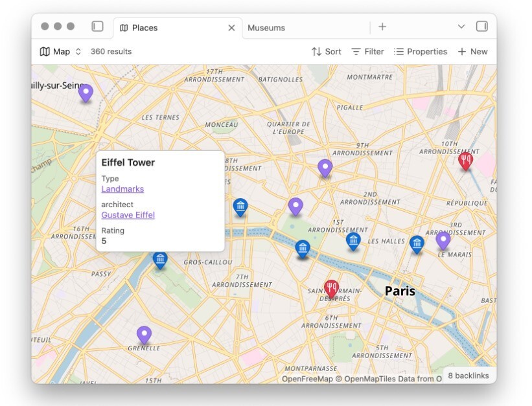Viewport: 532px width, 406px height.
Task: Open the Filter menu
Action: coord(367,52)
